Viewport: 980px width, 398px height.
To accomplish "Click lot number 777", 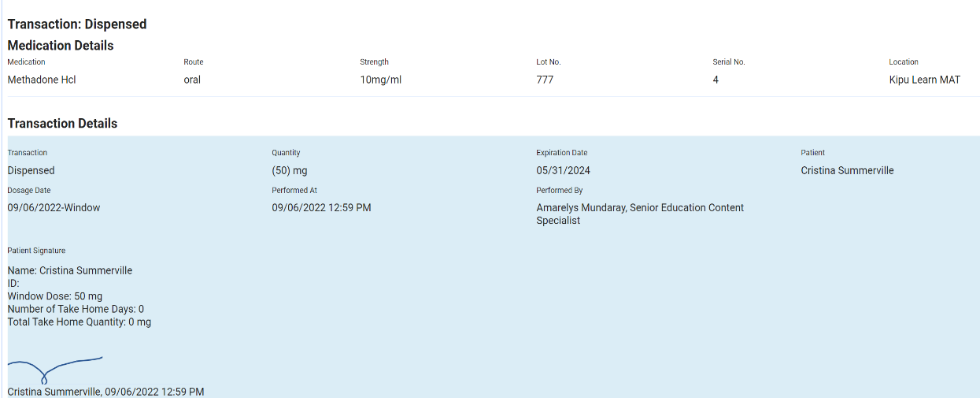I will click(545, 80).
